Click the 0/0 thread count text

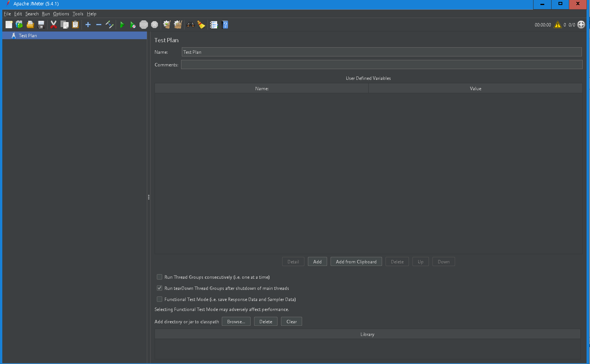pyautogui.click(x=572, y=25)
